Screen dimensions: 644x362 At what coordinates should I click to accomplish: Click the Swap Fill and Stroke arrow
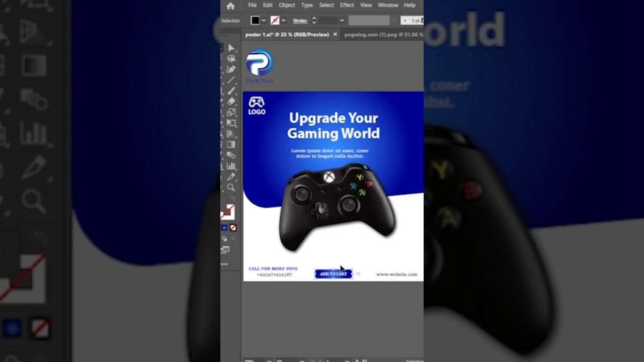pyautogui.click(x=232, y=200)
